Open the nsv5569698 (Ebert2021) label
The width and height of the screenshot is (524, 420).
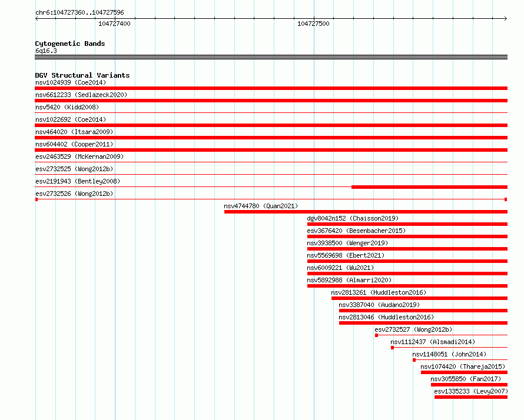346,255
